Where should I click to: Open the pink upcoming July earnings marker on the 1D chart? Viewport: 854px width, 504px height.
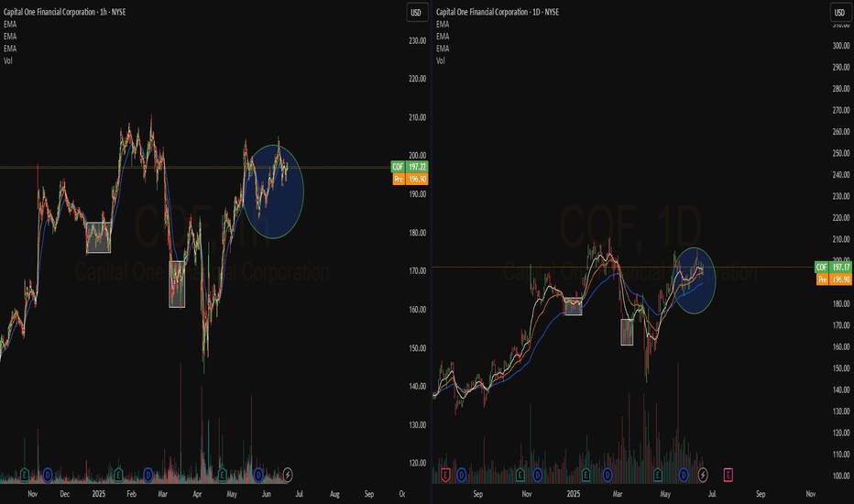coord(728,475)
